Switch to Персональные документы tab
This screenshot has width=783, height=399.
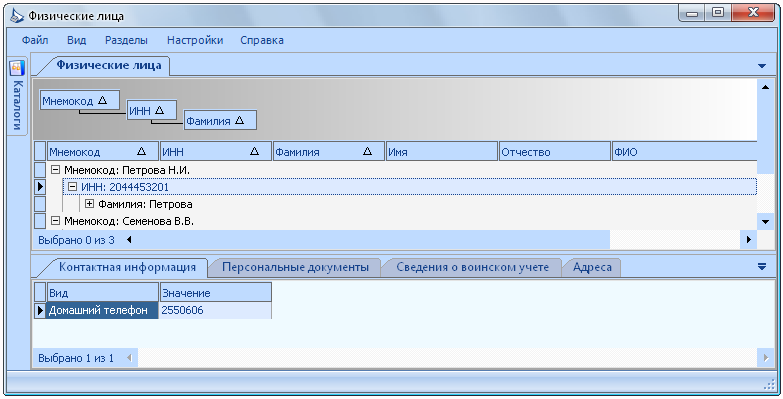coord(295,267)
